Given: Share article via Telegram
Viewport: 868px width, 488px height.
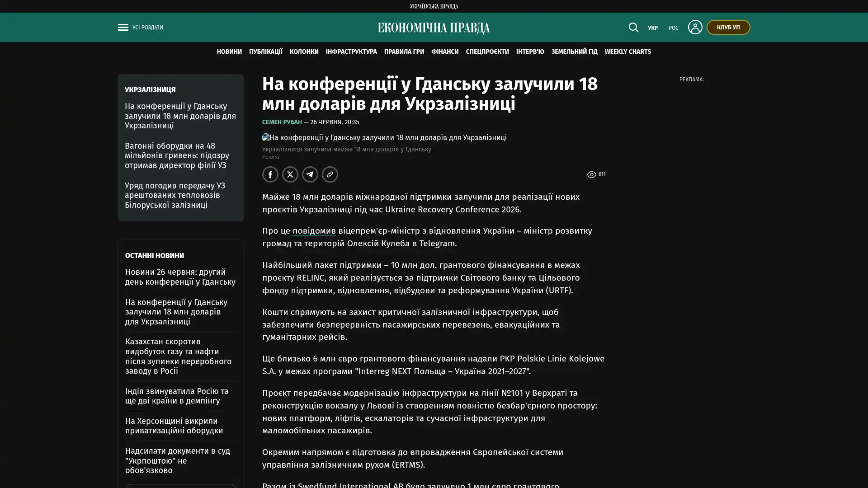Looking at the screenshot, I should pos(310,174).
